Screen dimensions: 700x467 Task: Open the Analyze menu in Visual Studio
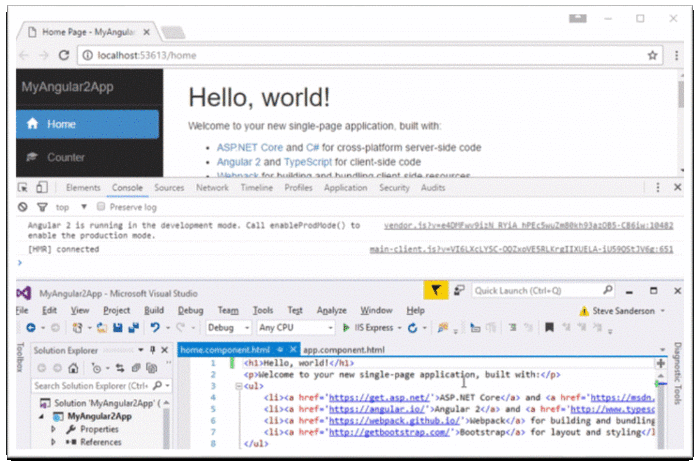point(331,310)
